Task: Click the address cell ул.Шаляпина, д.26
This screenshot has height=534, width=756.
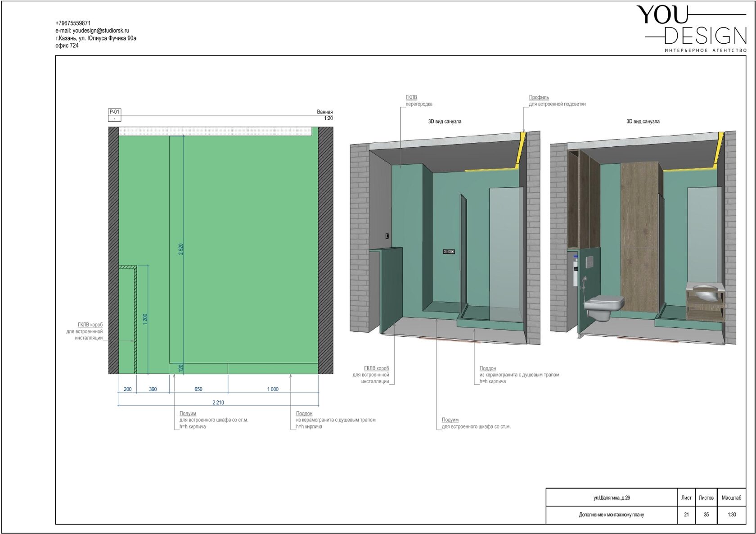Action: coord(612,498)
